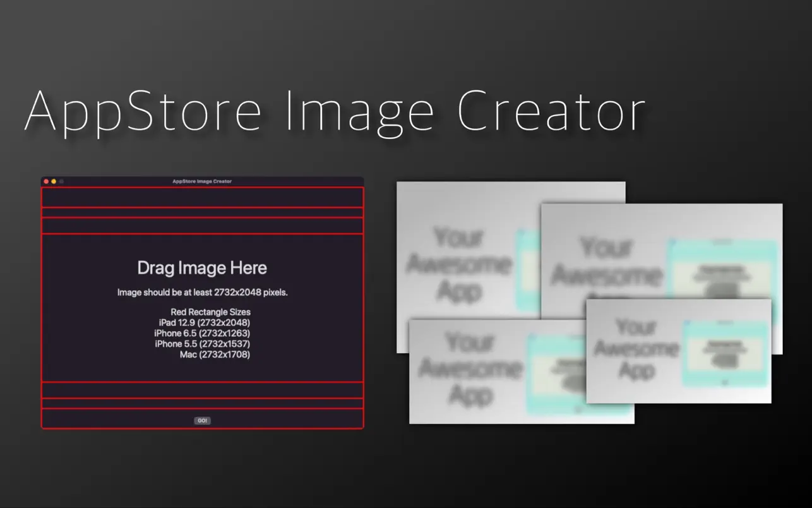
Task: Click the Drag Image Here area
Action: click(x=202, y=268)
